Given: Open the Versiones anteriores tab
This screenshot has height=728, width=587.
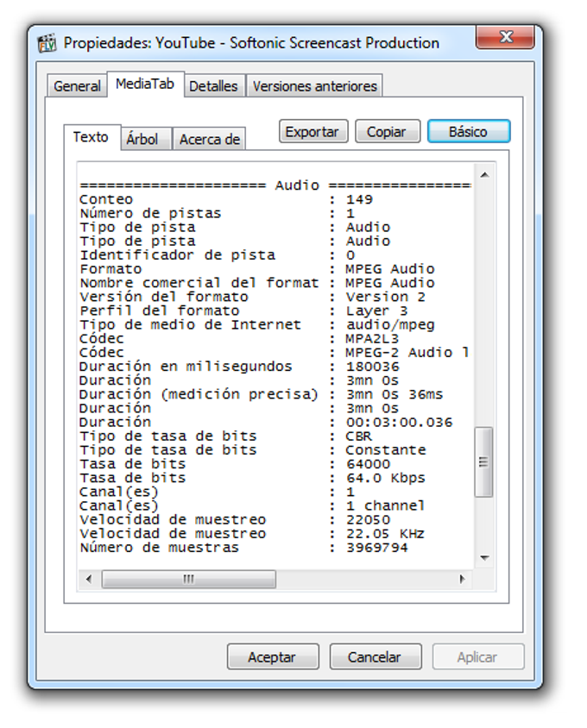Looking at the screenshot, I should point(314,86).
